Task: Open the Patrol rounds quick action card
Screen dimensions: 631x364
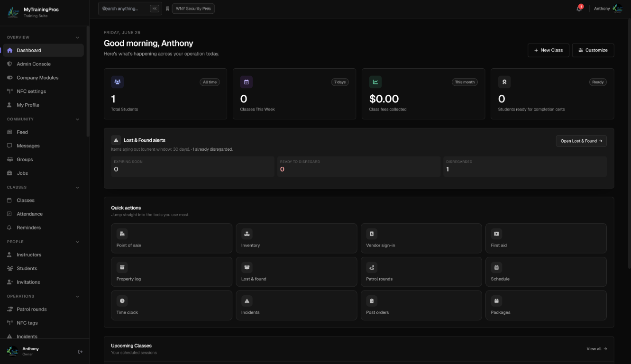Action: (x=421, y=272)
